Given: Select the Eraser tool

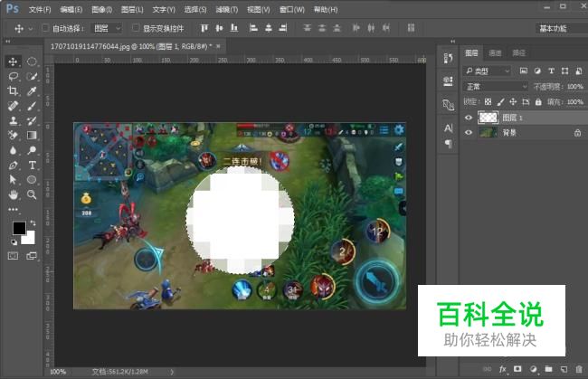Looking at the screenshot, I should click(x=13, y=136).
